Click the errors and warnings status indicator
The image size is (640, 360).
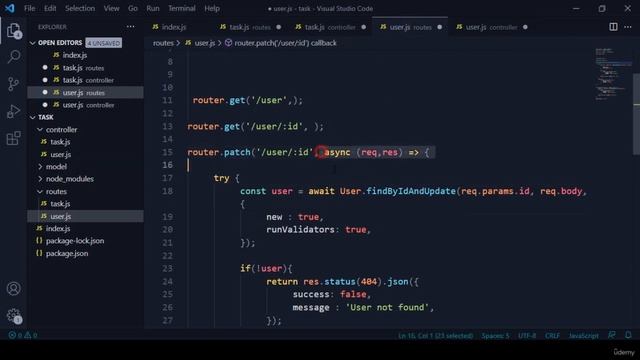(x=23, y=335)
